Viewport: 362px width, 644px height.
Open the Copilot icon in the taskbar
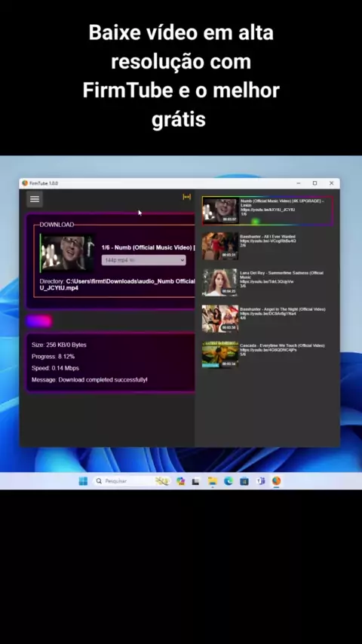180,481
